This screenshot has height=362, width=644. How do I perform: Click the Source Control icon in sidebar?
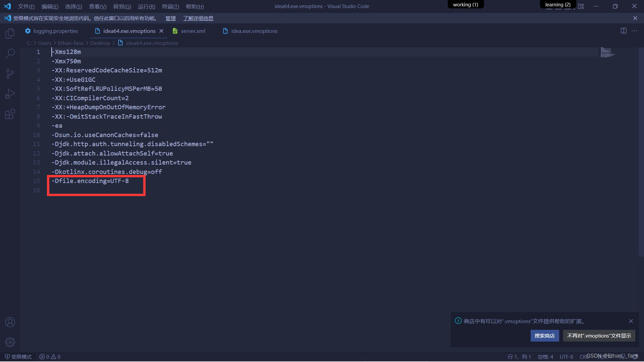coord(10,73)
